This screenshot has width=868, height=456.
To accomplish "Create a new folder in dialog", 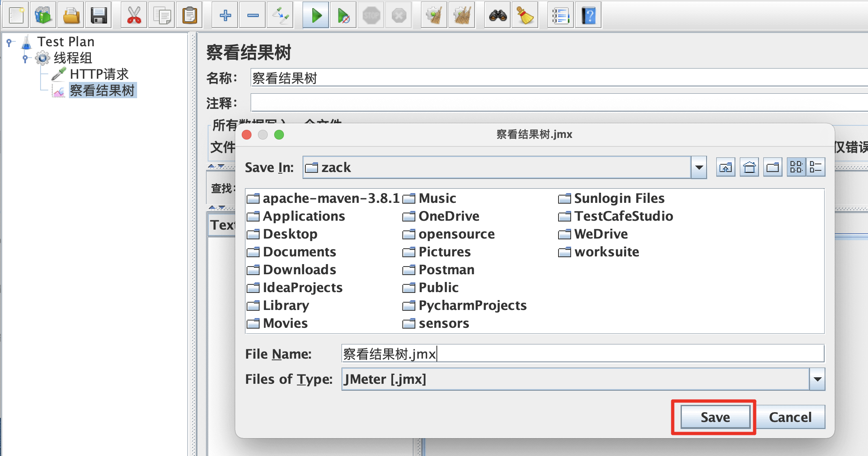I will (773, 167).
